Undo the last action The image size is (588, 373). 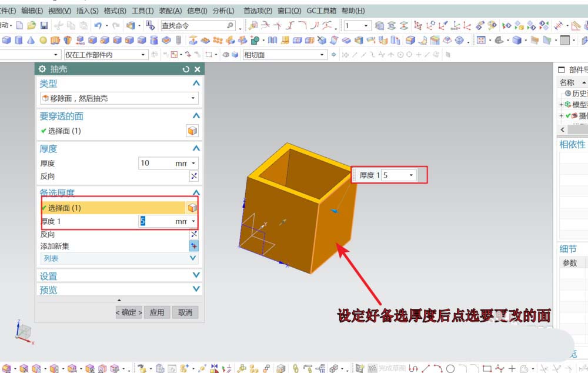98,25
